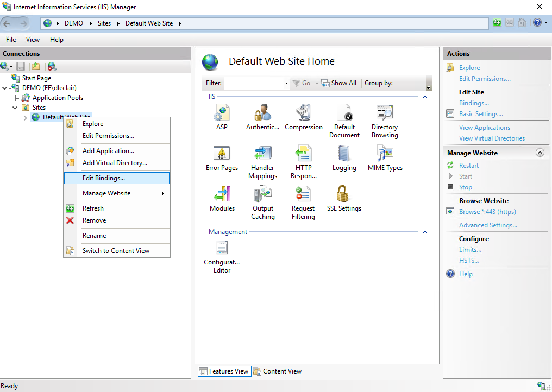Select Application Pools tree item
The image size is (552, 392).
pyautogui.click(x=58, y=98)
